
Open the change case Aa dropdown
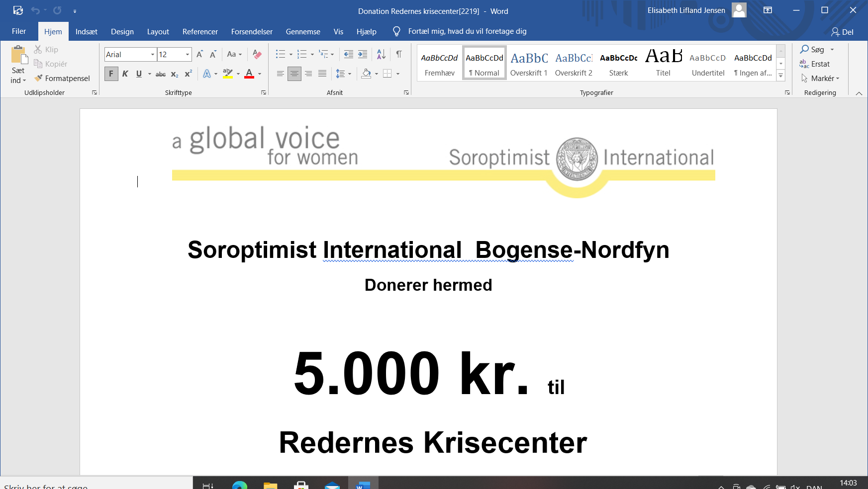point(234,54)
